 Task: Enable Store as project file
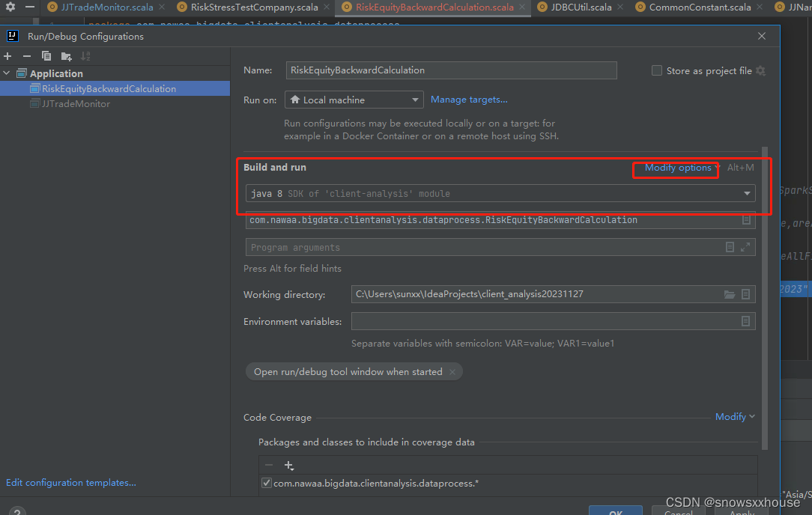tap(656, 70)
